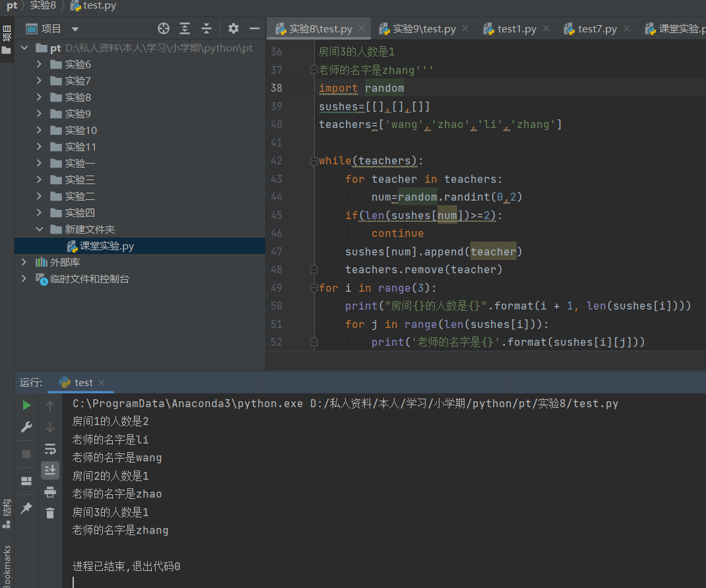This screenshot has width=706, height=588.
Task: Expand all project tree nodes icon
Action: pyautogui.click(x=185, y=28)
